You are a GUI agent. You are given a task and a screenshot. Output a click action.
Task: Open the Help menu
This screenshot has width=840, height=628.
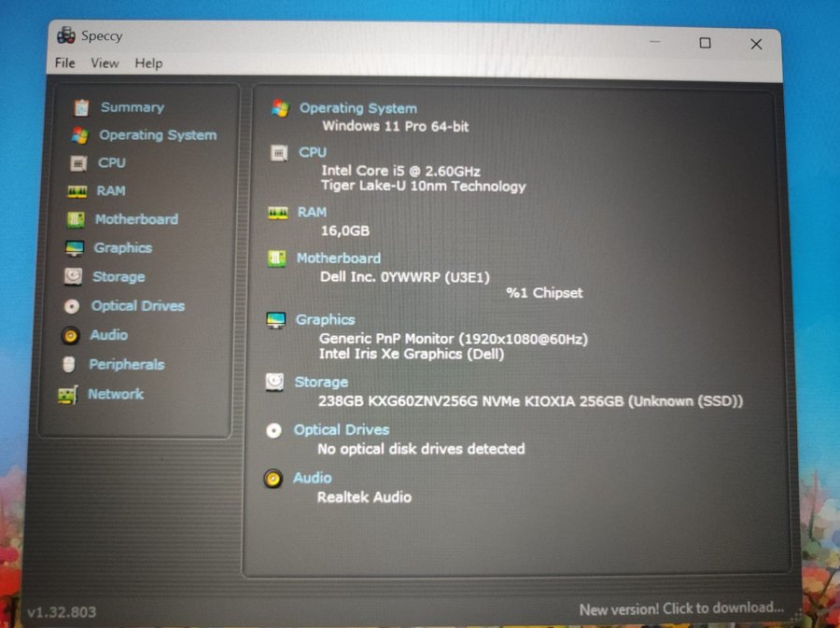(x=148, y=63)
